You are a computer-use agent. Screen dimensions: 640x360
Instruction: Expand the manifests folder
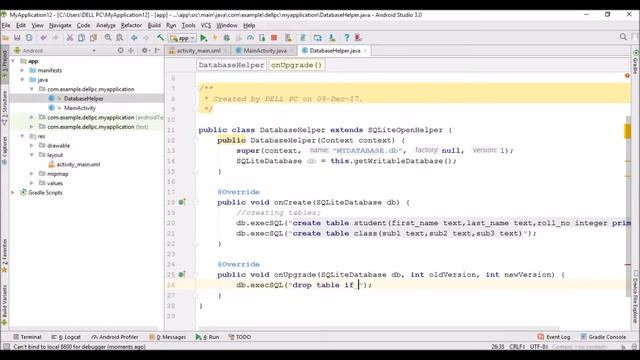pos(22,71)
